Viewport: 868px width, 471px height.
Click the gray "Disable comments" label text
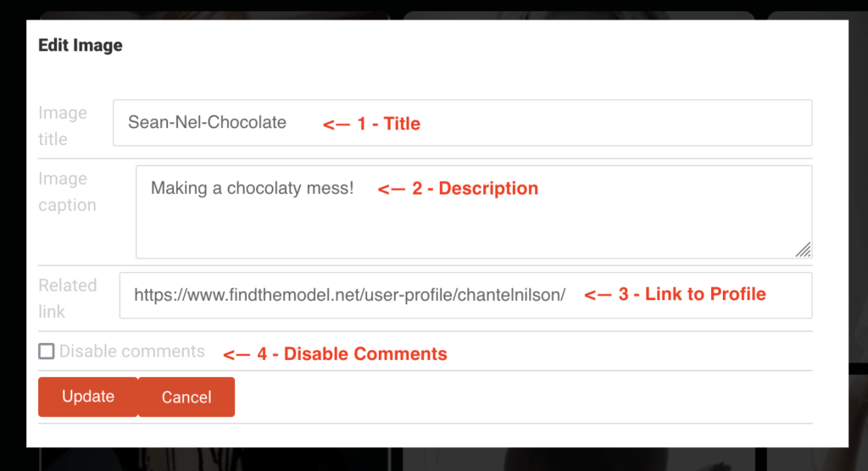131,352
